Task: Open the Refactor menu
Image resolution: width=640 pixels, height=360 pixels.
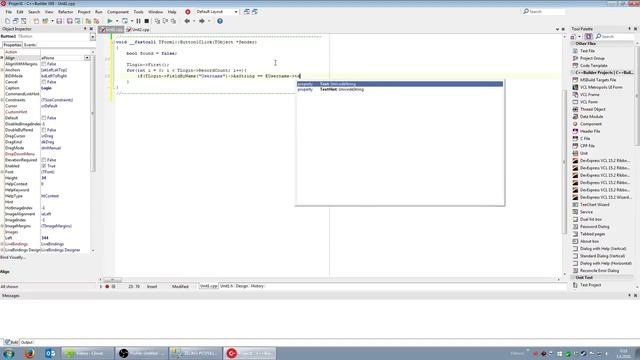Action: [65, 12]
